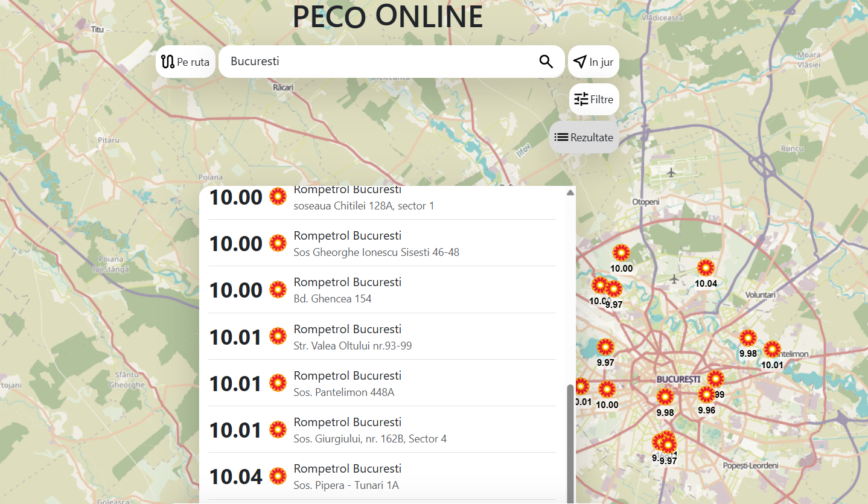
Task: Toggle the Rezultate results list
Action: (584, 137)
